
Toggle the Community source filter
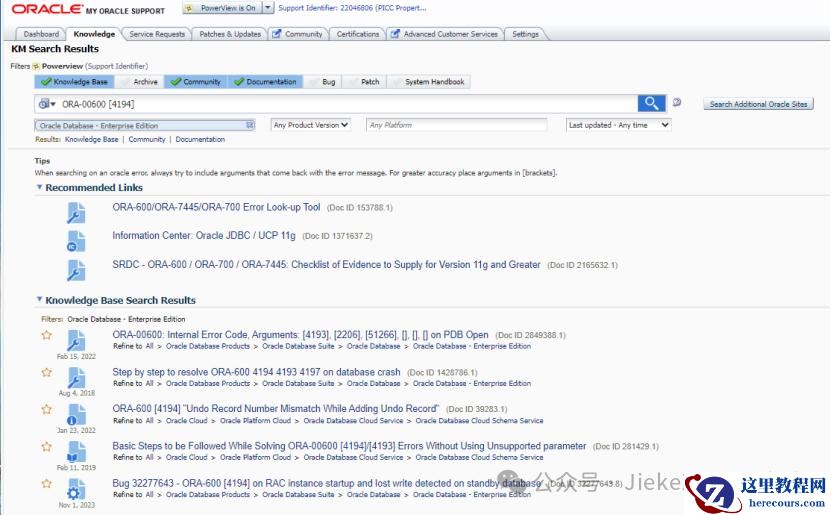coord(196,82)
